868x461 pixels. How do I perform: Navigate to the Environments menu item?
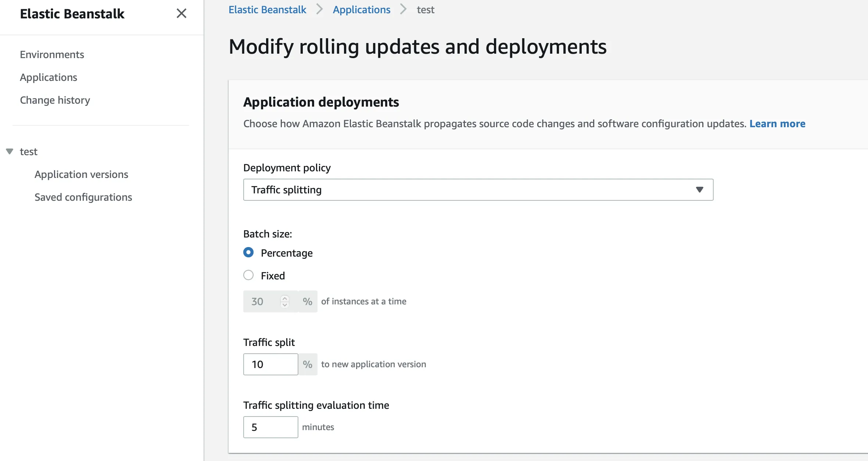(x=52, y=54)
